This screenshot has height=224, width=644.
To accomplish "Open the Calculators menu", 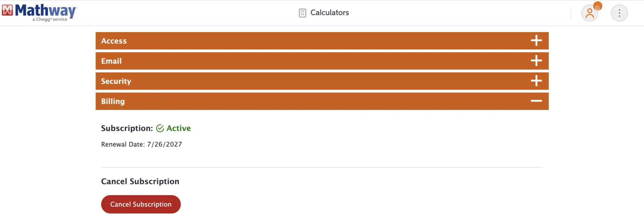I will point(324,13).
